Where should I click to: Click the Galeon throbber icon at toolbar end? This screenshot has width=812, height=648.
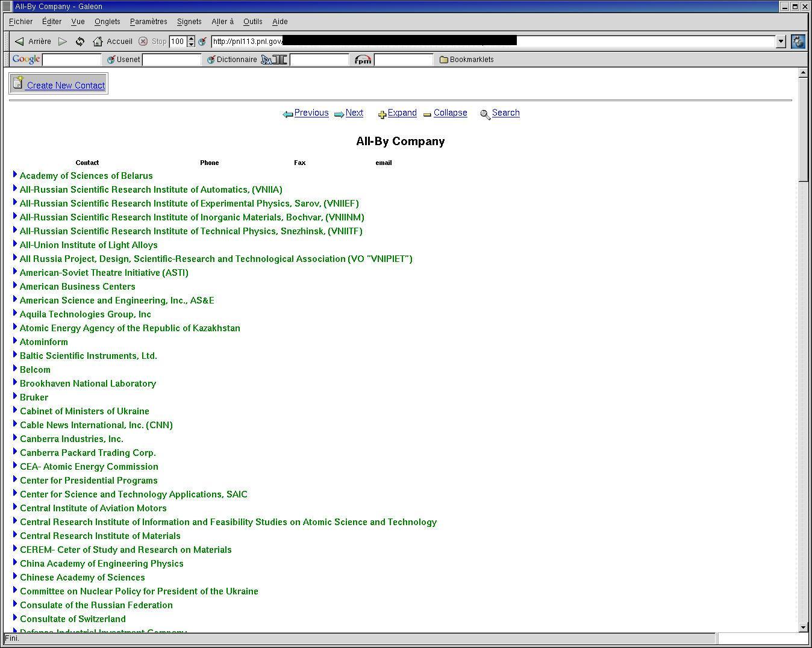pos(798,42)
